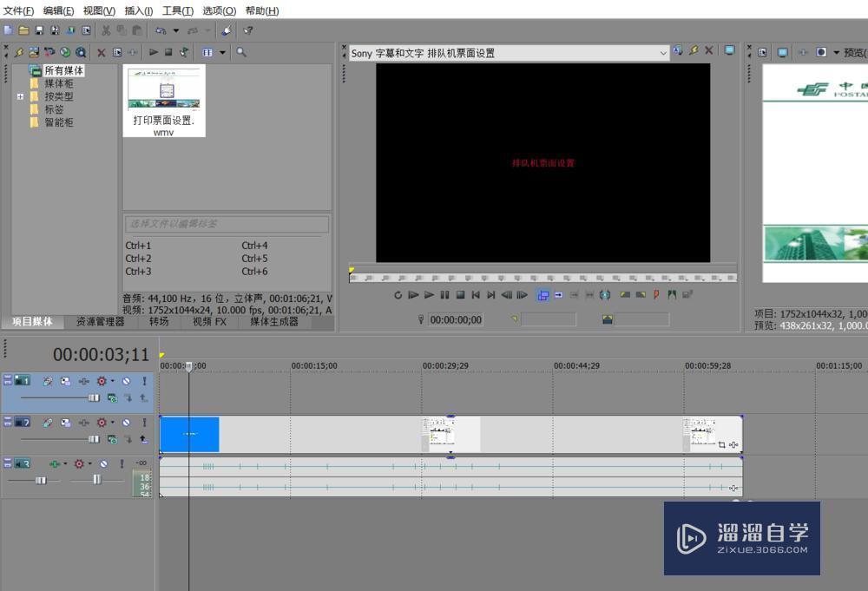Close the media generator with X icon
This screenshot has width=868, height=591.
click(x=708, y=50)
